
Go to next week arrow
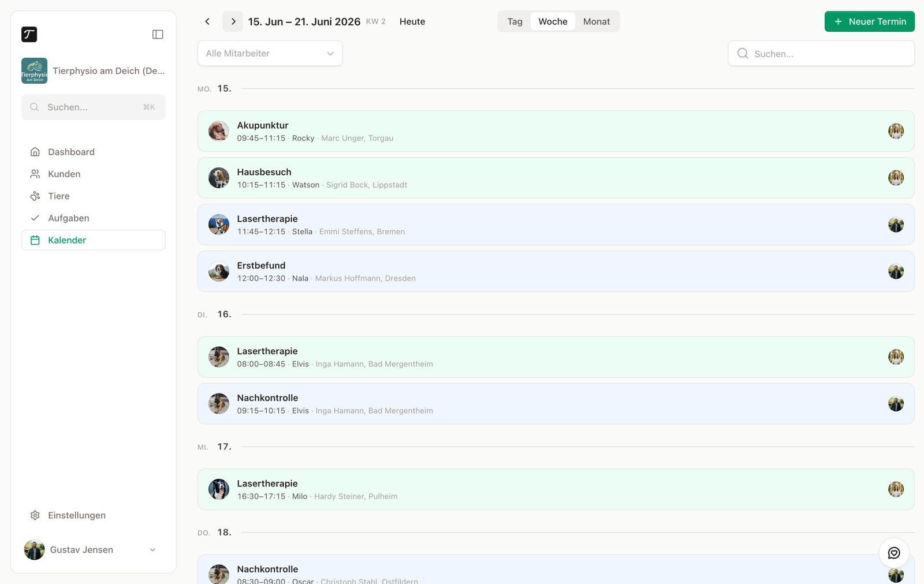(233, 21)
